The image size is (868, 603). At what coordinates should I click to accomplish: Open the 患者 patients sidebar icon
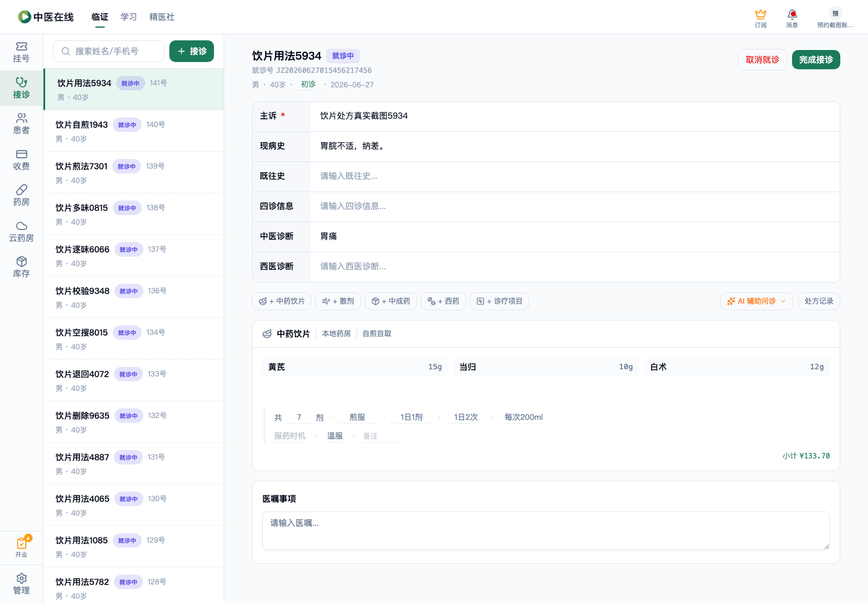[21, 124]
